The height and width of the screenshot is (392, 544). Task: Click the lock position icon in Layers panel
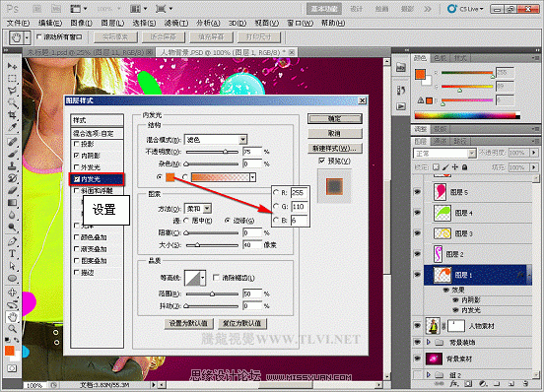point(455,167)
